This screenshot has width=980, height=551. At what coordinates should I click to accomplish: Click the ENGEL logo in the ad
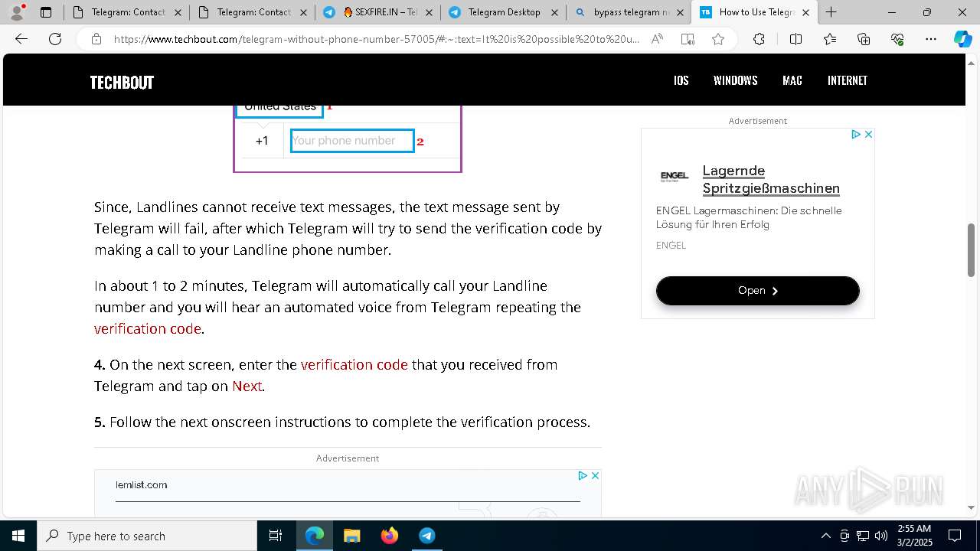[x=675, y=177]
